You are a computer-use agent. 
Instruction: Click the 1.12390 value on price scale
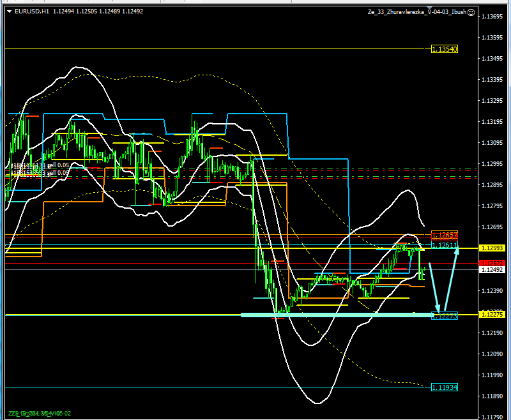point(492,290)
